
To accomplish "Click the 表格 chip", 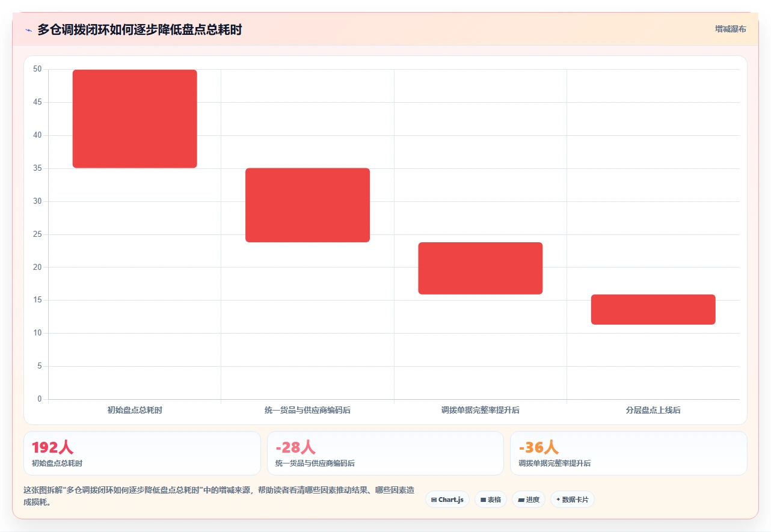I will pos(491,500).
